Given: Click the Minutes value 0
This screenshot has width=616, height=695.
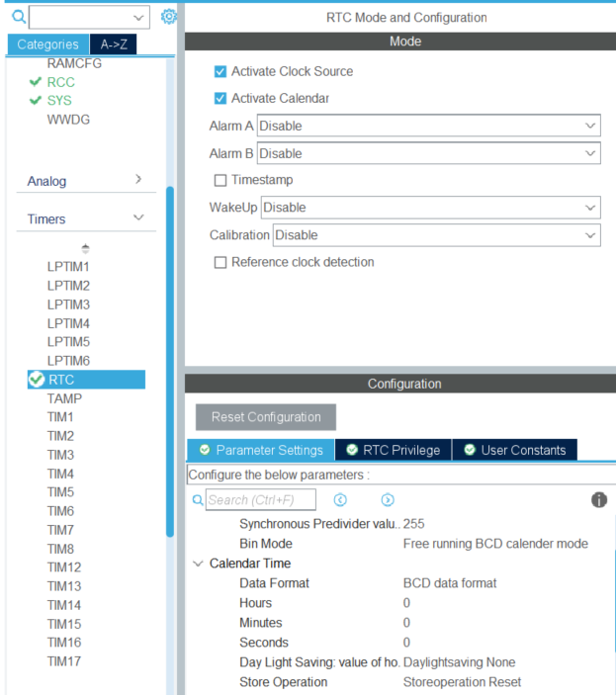Looking at the screenshot, I should (406, 623).
